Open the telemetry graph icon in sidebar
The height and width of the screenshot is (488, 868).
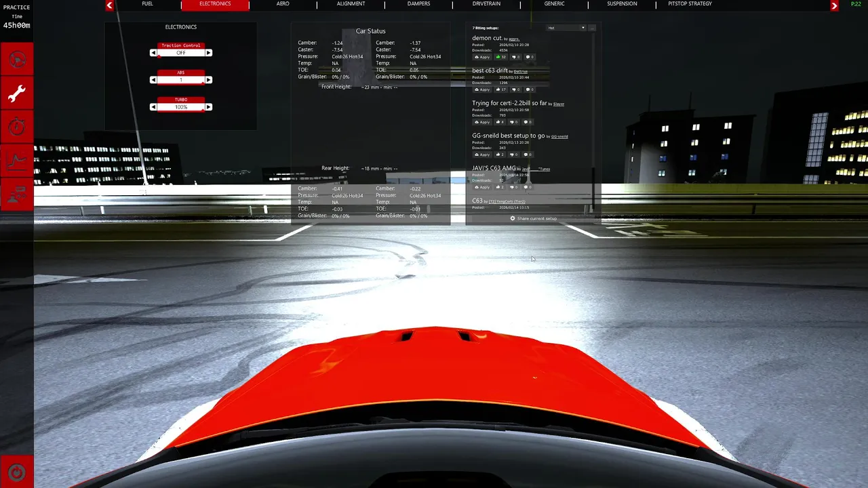pos(16,161)
